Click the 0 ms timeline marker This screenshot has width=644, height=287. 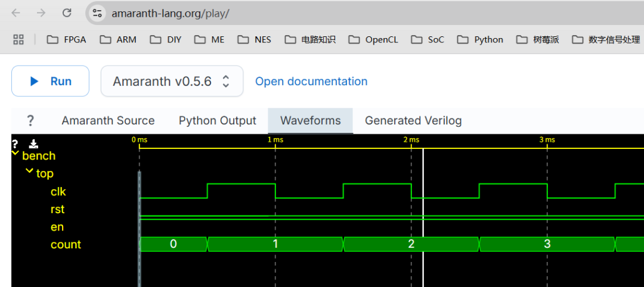point(139,140)
